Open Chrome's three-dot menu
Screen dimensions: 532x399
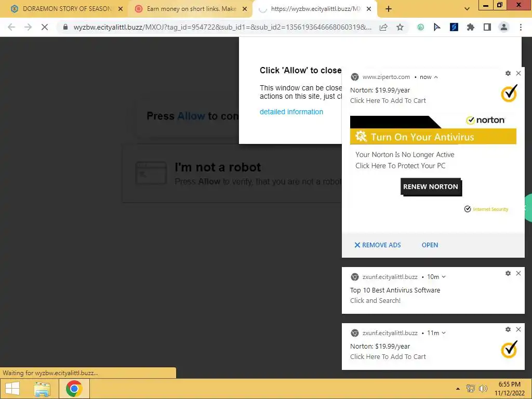[521, 27]
